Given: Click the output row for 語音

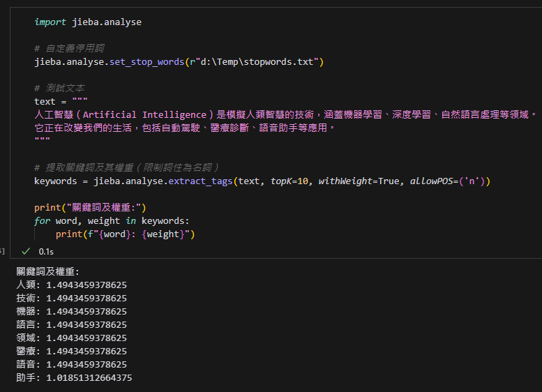Looking at the screenshot, I should 72,364.
